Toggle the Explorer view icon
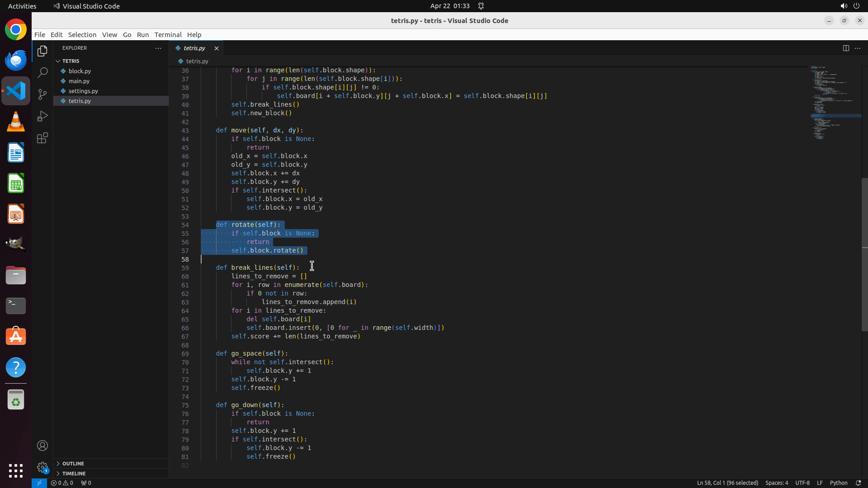Screen dimensions: 868x488 point(42,51)
